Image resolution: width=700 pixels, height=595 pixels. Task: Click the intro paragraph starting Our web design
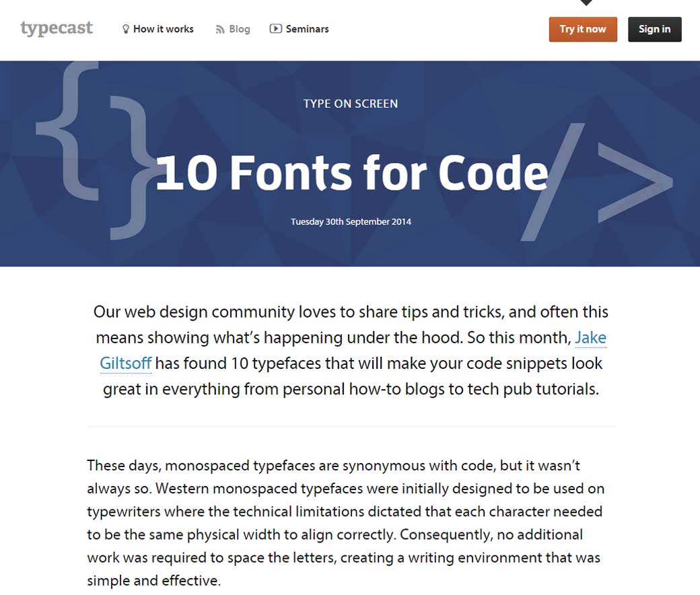[351, 350]
